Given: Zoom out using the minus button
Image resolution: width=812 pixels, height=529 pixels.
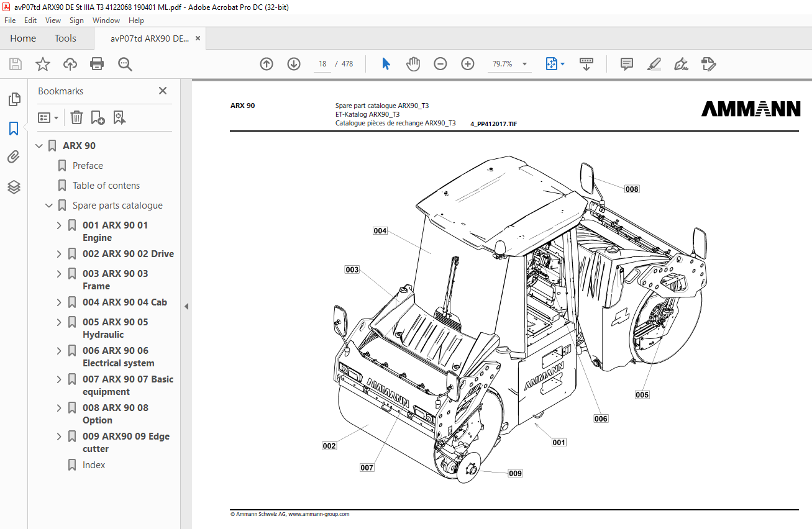Looking at the screenshot, I should (x=440, y=64).
